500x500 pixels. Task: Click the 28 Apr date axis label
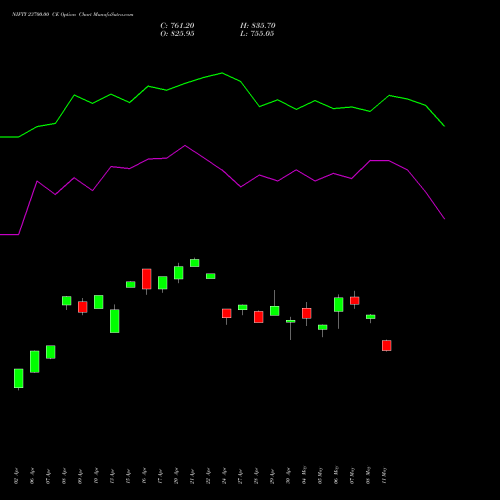256,476
